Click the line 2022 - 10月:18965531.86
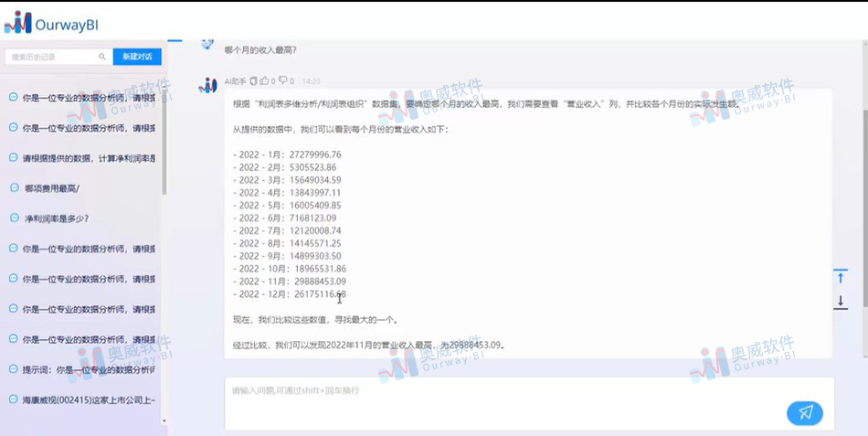The width and height of the screenshot is (868, 436). point(290,270)
